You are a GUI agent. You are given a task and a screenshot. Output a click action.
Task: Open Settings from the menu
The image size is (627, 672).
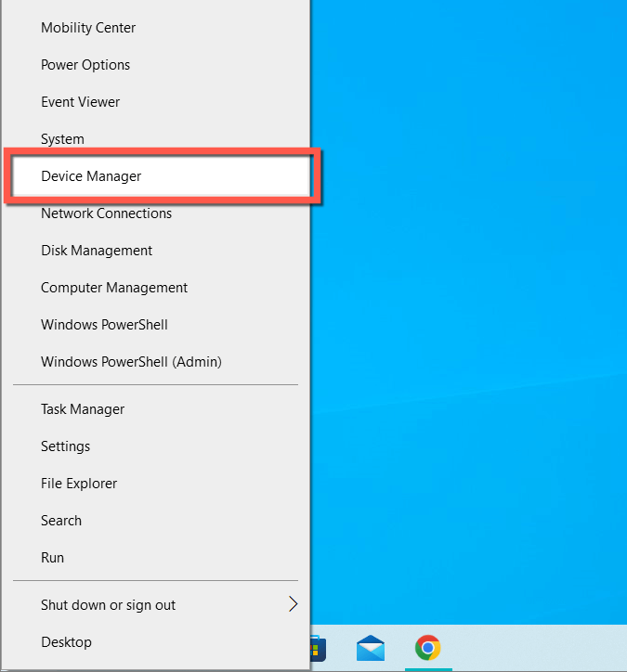point(156,446)
